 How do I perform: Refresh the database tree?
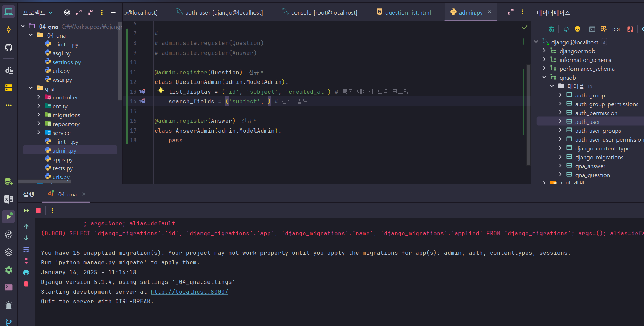pyautogui.click(x=566, y=29)
